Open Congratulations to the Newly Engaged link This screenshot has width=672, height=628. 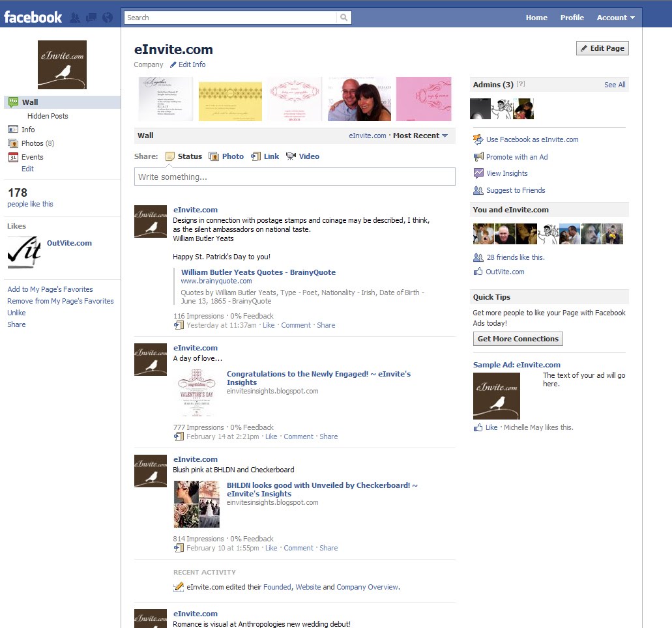[x=319, y=378]
